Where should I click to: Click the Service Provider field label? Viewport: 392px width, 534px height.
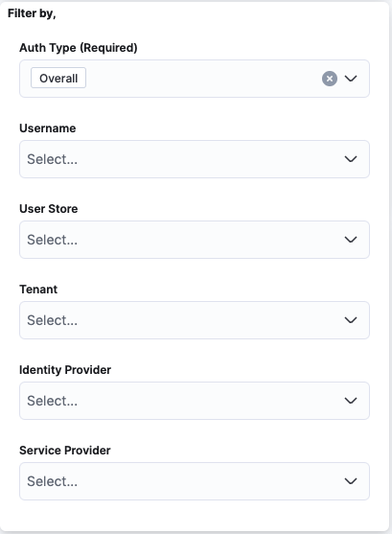click(65, 451)
